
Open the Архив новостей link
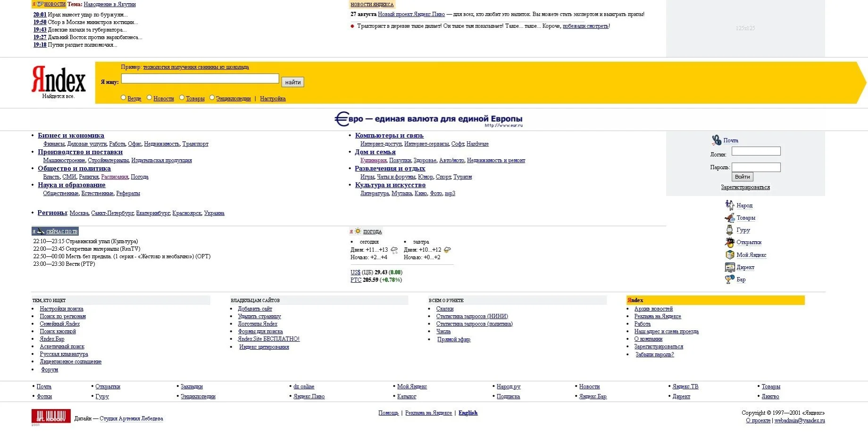(653, 309)
